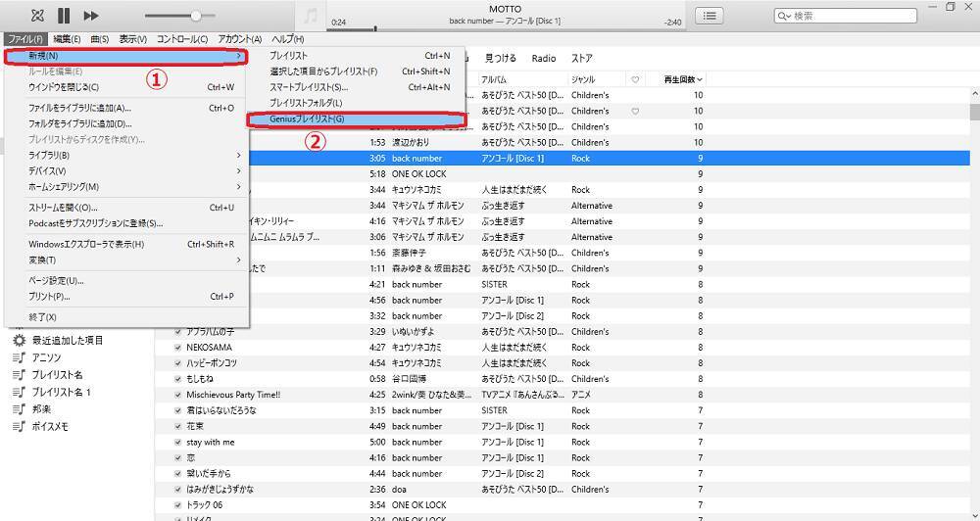The height and width of the screenshot is (521, 980).
Task: Pause the current song
Action: point(64,16)
